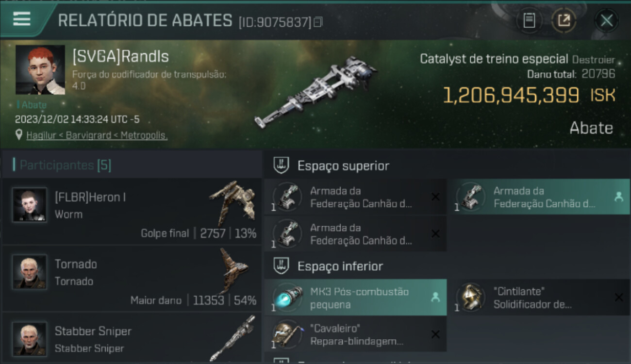Screen dimensions: 631x364
Task: Open the clipboard report icon
Action: 529,20
